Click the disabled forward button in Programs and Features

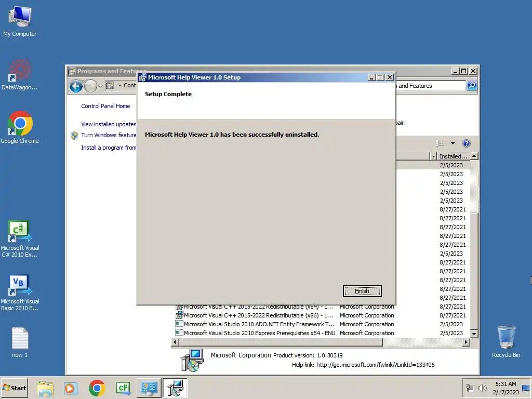coord(90,86)
